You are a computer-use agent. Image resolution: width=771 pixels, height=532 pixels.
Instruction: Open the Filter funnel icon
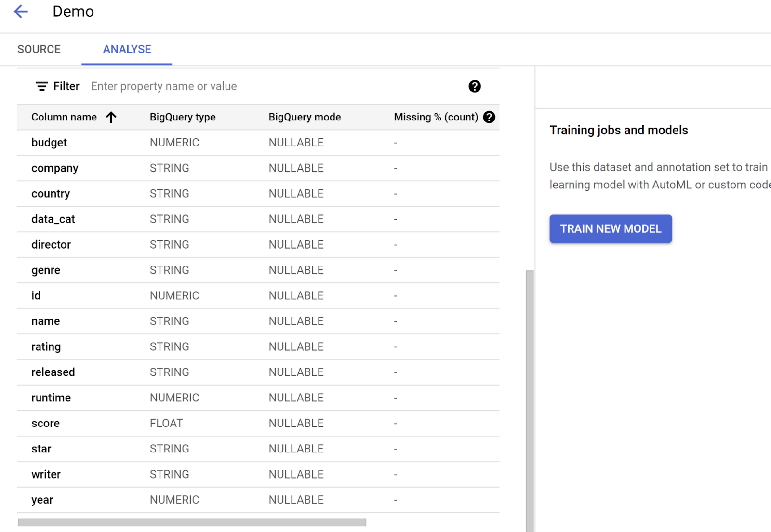pos(41,86)
